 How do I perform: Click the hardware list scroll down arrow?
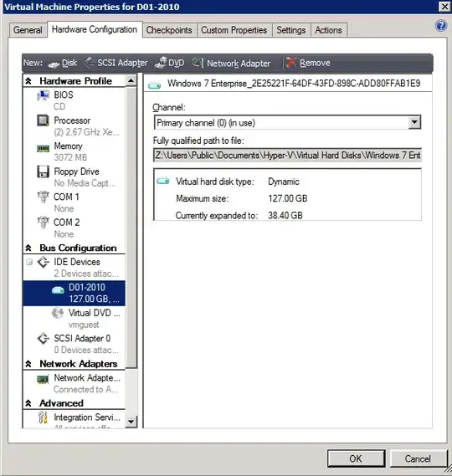point(131,422)
